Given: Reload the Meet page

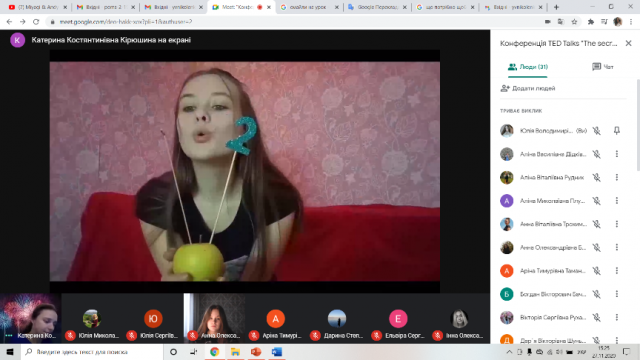Looking at the screenshot, I should pos(36,22).
